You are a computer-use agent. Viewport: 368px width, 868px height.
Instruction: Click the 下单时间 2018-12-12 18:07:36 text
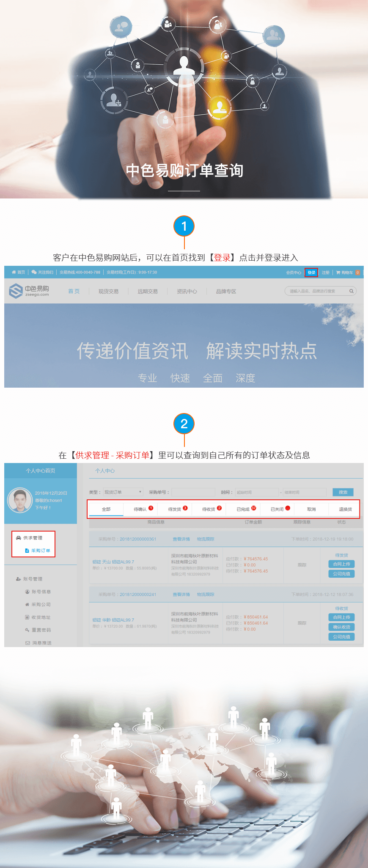click(x=322, y=595)
